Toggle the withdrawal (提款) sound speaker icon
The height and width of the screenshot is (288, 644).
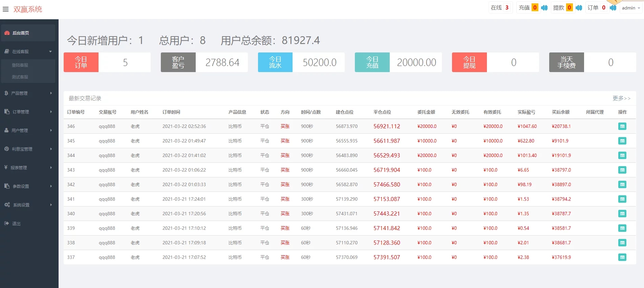[579, 8]
